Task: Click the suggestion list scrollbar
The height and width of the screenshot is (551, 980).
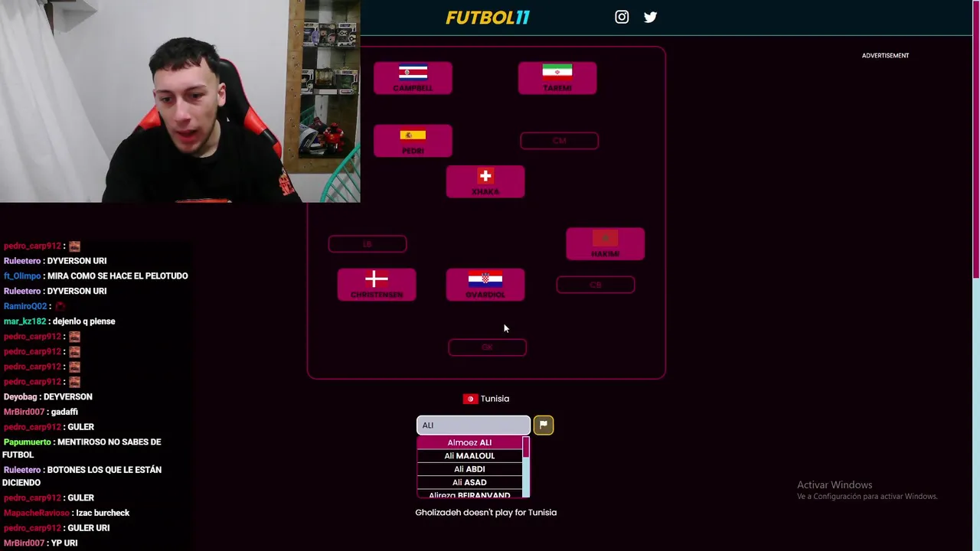Action: [526, 467]
